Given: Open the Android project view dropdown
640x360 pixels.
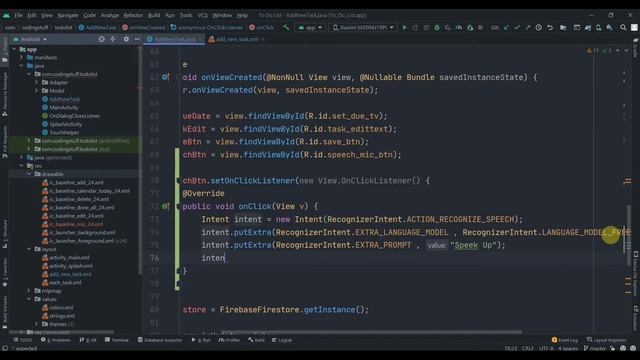Looking at the screenshot, I should point(30,39).
